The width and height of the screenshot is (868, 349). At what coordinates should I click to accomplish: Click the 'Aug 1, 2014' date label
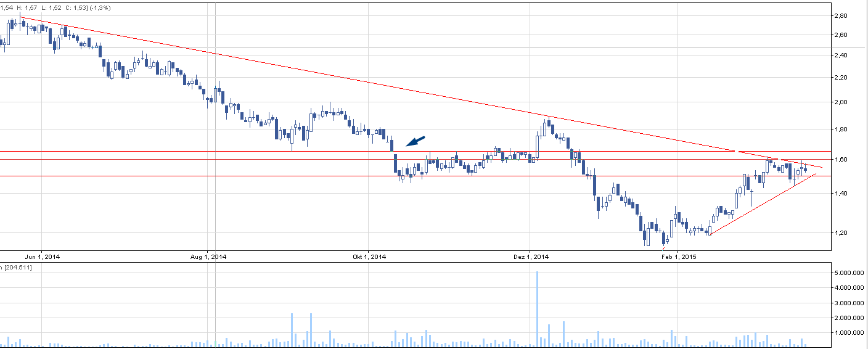pyautogui.click(x=208, y=257)
